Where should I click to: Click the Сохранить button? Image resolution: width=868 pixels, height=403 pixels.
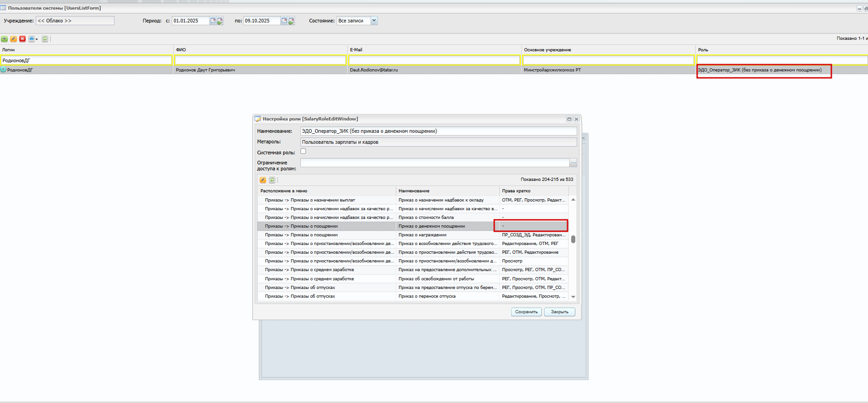point(526,312)
